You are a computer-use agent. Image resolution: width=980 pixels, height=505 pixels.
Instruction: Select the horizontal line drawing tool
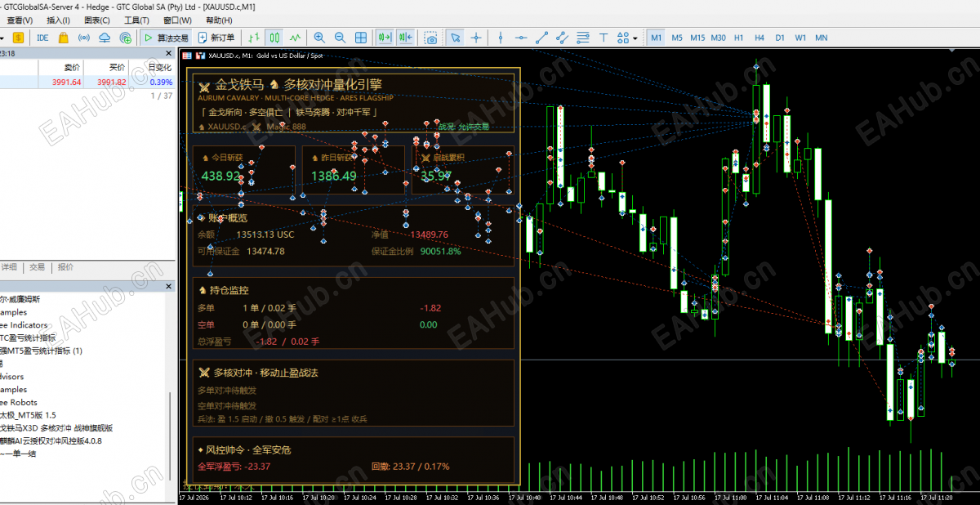[521, 38]
